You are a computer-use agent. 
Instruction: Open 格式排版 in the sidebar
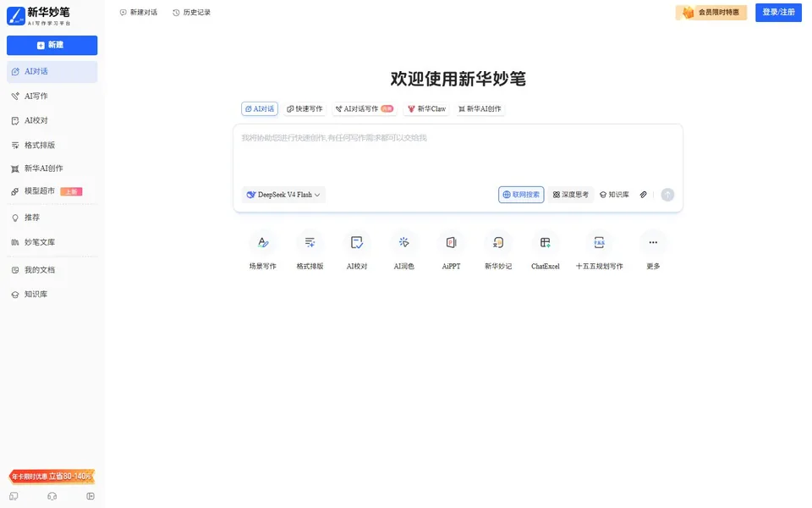click(52, 145)
